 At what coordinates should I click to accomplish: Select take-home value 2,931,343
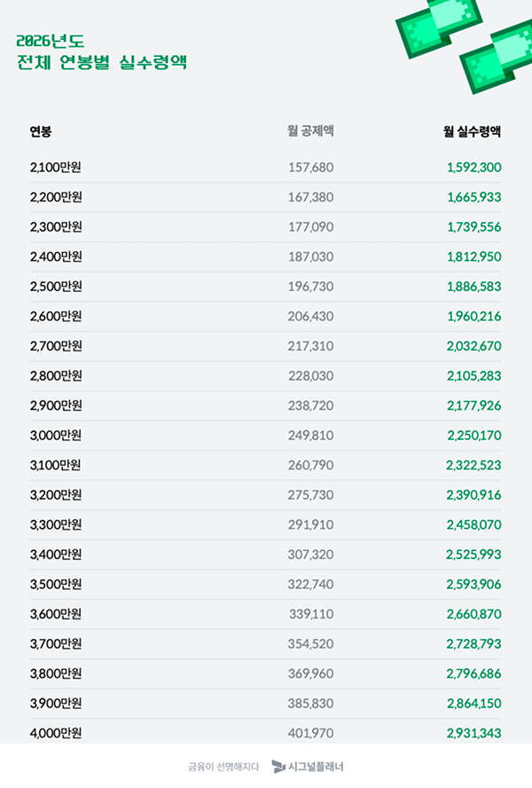coord(473,733)
